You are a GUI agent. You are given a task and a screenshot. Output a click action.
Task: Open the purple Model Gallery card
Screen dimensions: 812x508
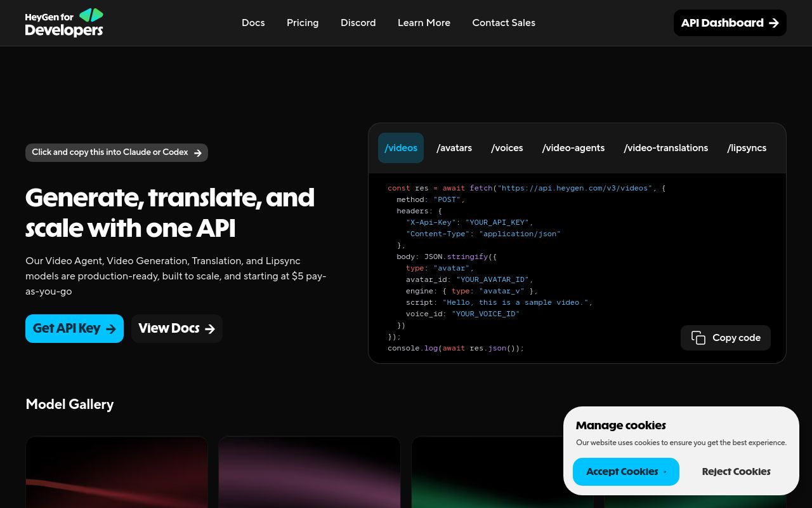coord(310,472)
